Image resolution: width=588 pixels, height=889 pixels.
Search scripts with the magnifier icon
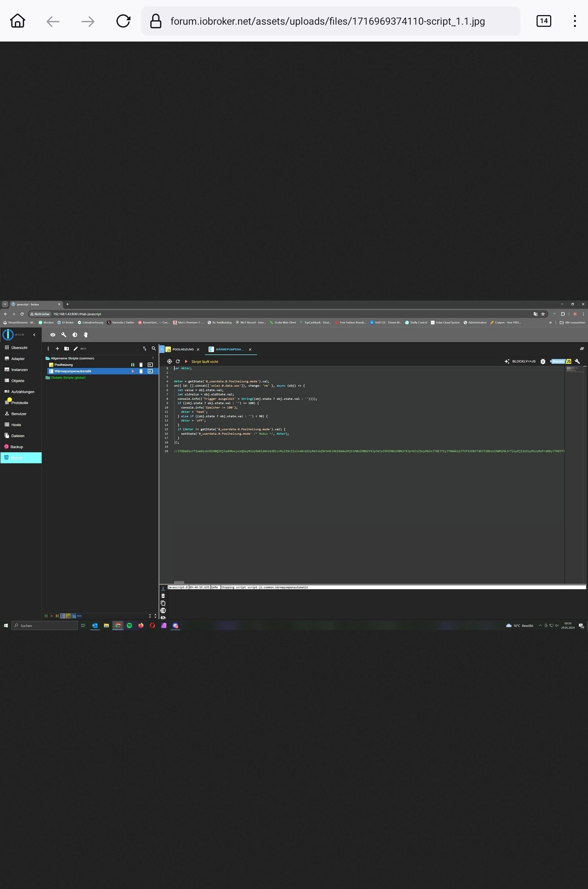click(x=154, y=349)
